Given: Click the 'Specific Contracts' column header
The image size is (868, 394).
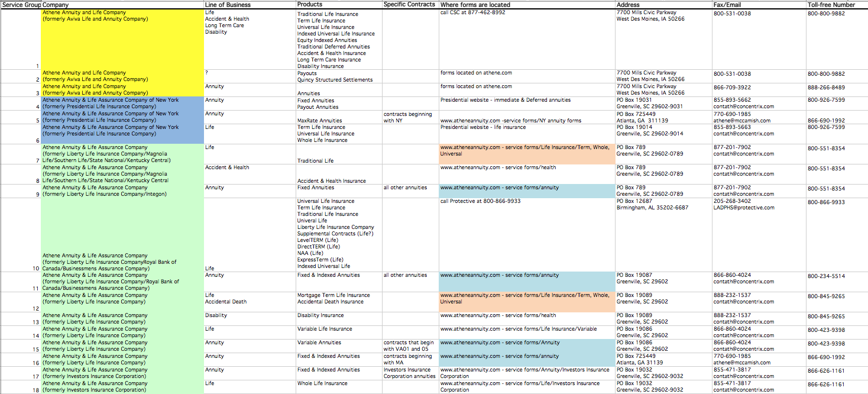Looking at the screenshot, I should 410,5.
